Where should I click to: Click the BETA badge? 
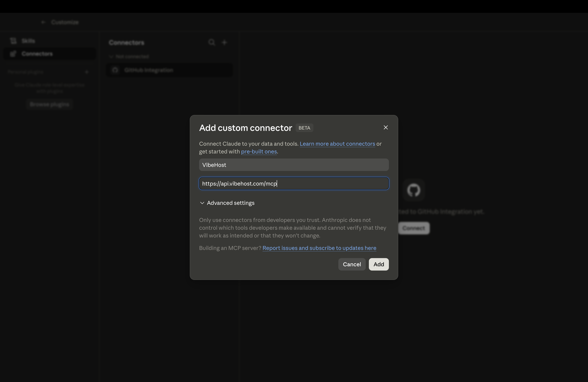pyautogui.click(x=304, y=128)
